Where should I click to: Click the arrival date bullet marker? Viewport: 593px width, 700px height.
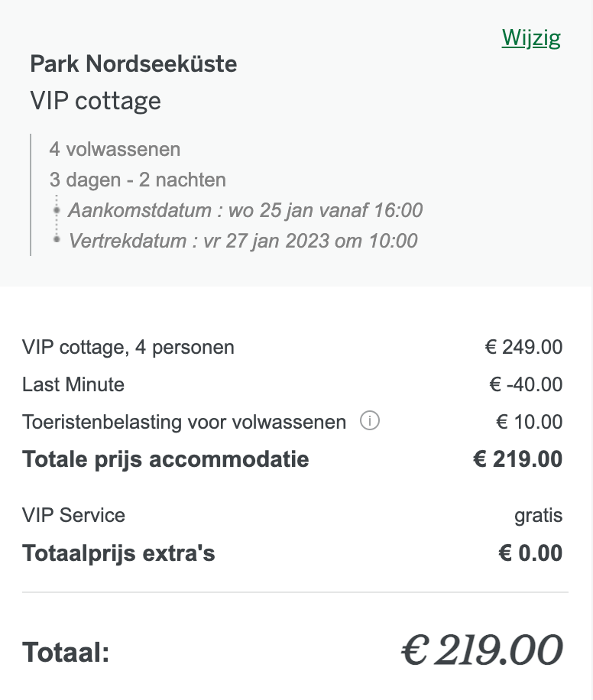[x=57, y=210]
